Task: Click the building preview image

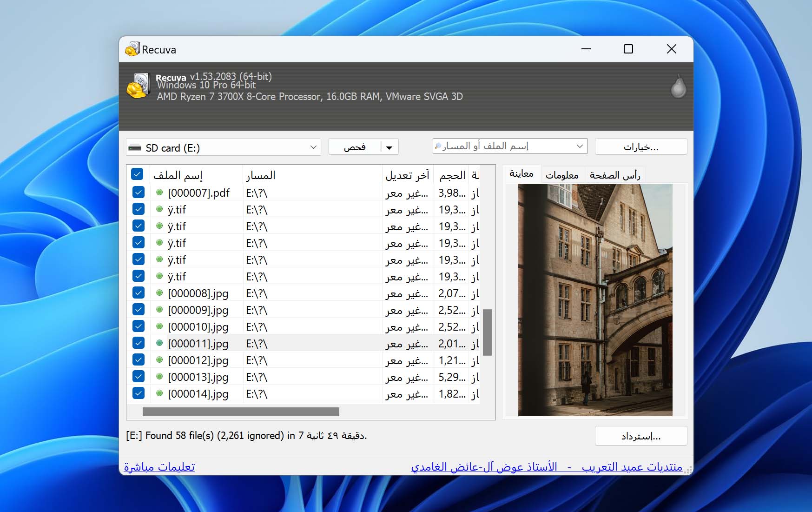Action: point(595,300)
